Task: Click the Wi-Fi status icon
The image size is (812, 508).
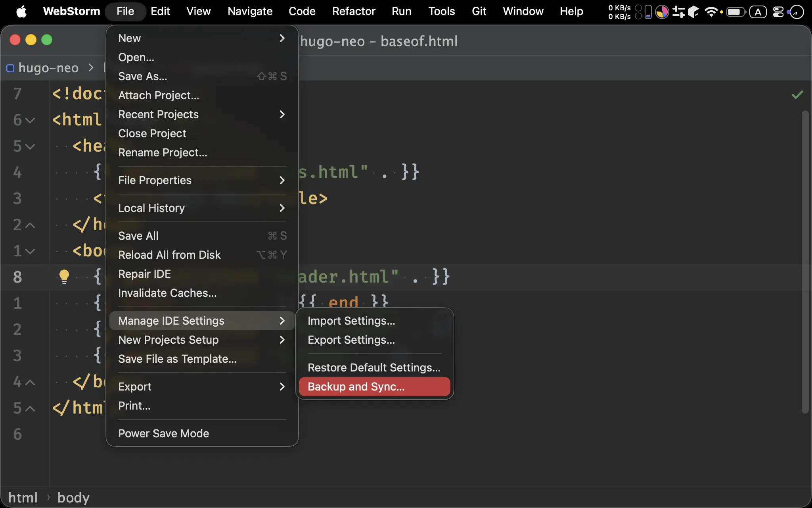Action: point(711,12)
